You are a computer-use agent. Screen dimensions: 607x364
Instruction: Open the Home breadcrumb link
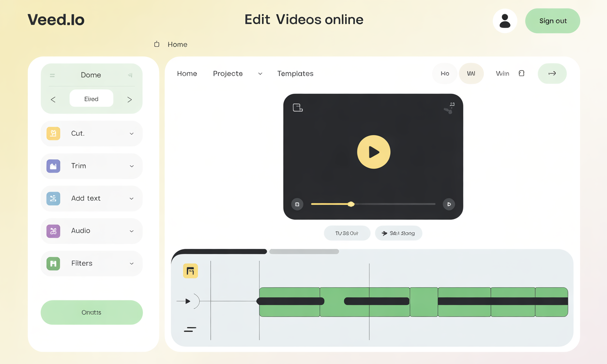pyautogui.click(x=177, y=45)
